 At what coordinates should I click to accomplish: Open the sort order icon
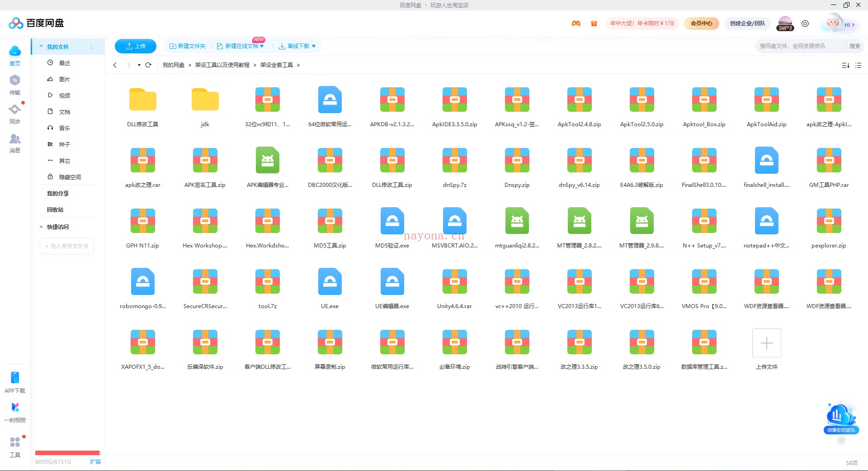(845, 65)
